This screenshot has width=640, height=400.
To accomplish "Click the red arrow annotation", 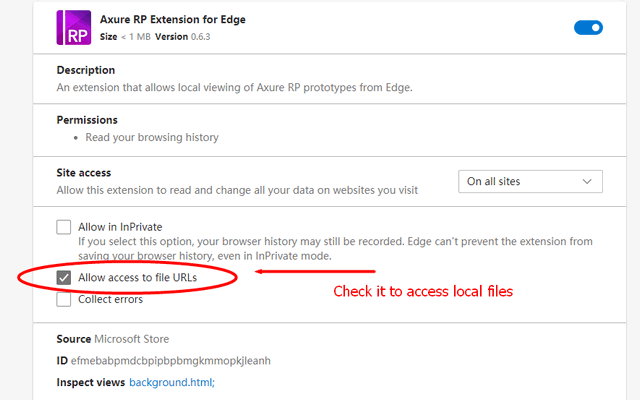I will [x=315, y=270].
